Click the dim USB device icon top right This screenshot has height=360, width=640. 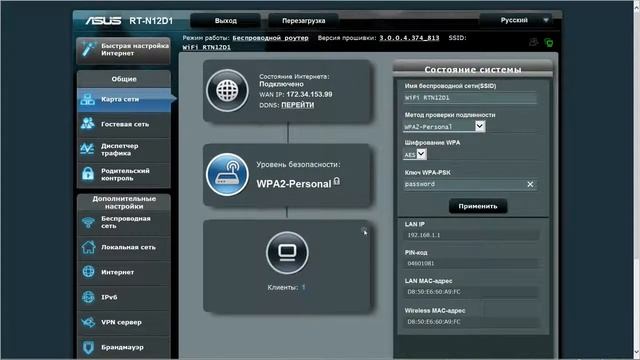(533, 42)
